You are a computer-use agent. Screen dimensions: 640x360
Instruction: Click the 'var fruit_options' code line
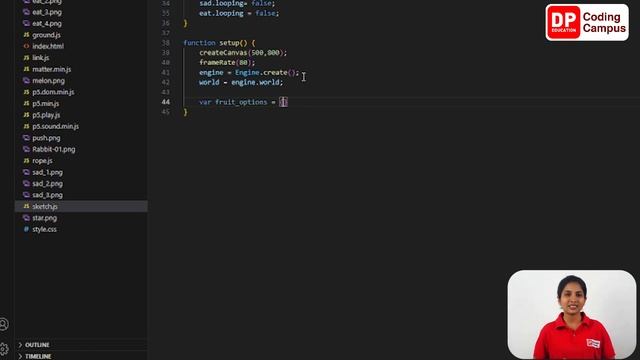tap(243, 102)
